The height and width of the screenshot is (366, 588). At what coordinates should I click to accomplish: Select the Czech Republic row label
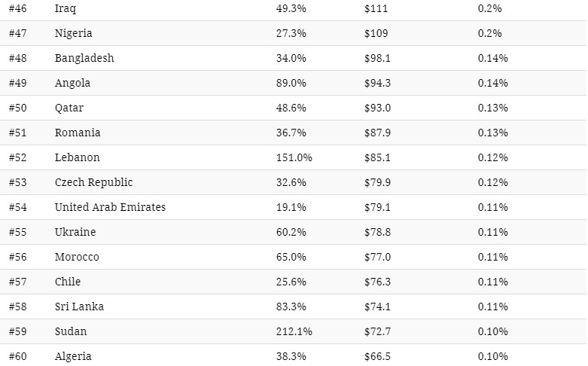point(93,182)
